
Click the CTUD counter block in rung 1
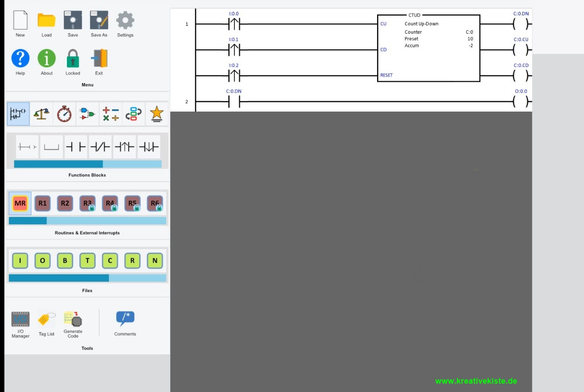[x=428, y=48]
